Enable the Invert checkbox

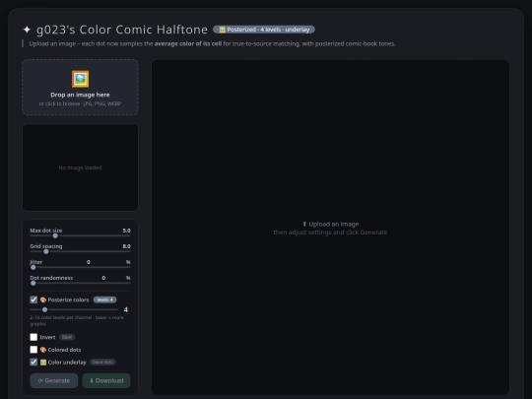[33, 337]
